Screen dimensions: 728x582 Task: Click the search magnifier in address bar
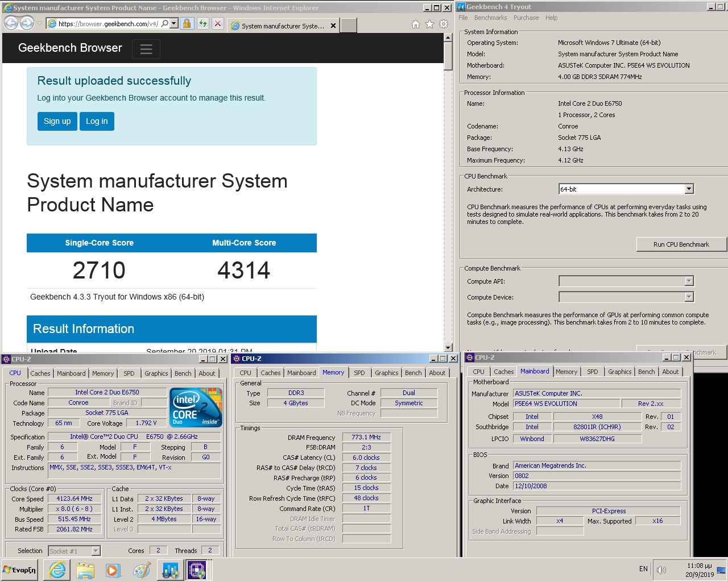click(165, 24)
